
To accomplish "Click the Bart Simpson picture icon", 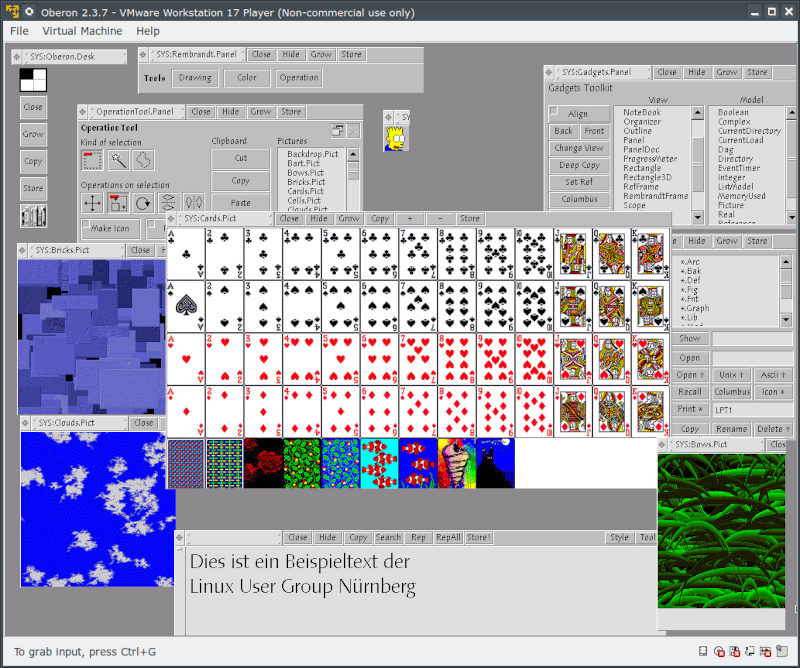I will 396,138.
